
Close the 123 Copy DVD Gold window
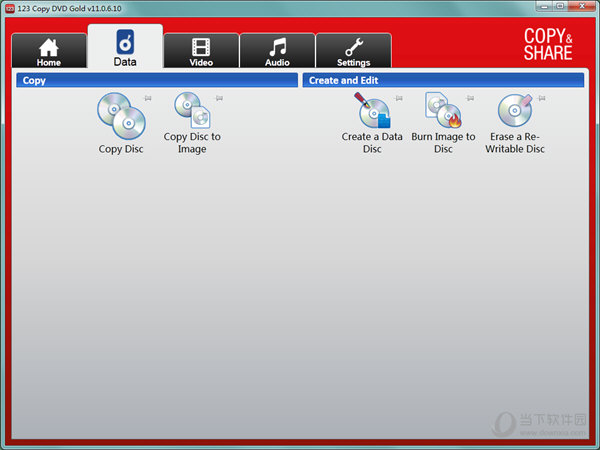coord(582,6)
